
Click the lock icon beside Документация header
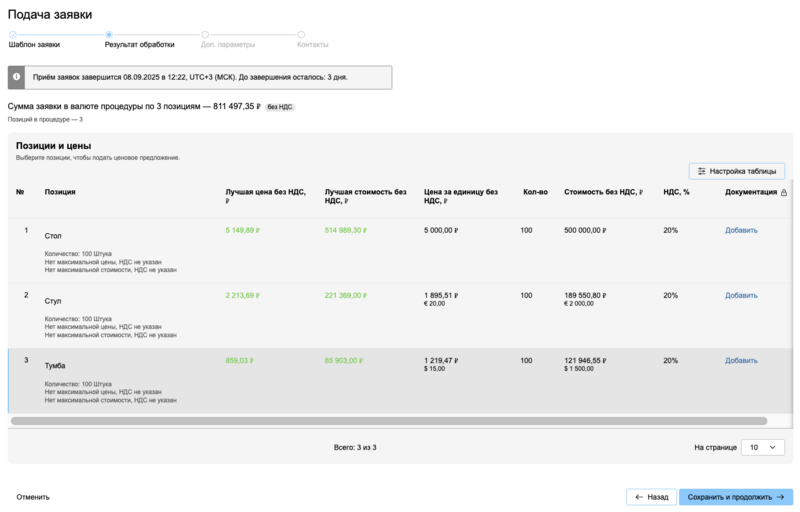coord(783,192)
